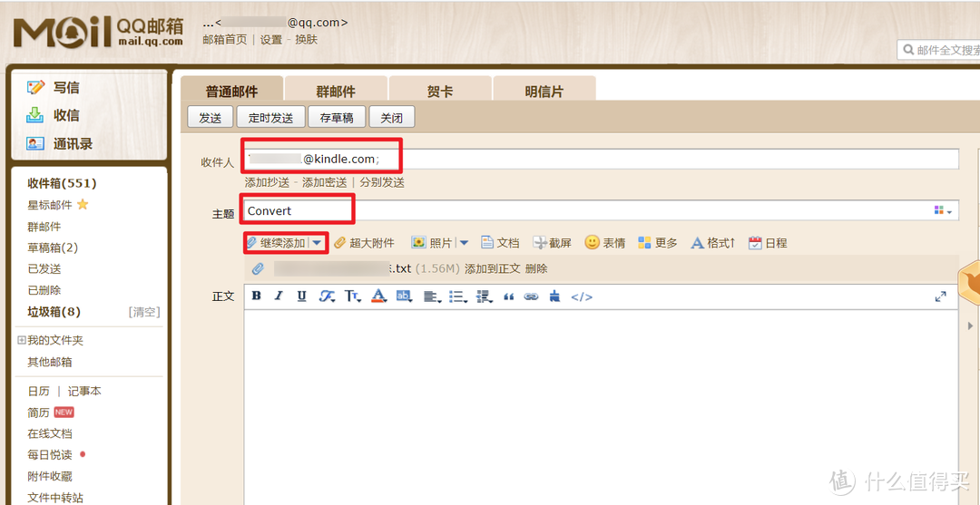980x505 pixels.
Task: Click the 添加密送 link
Action: click(324, 182)
